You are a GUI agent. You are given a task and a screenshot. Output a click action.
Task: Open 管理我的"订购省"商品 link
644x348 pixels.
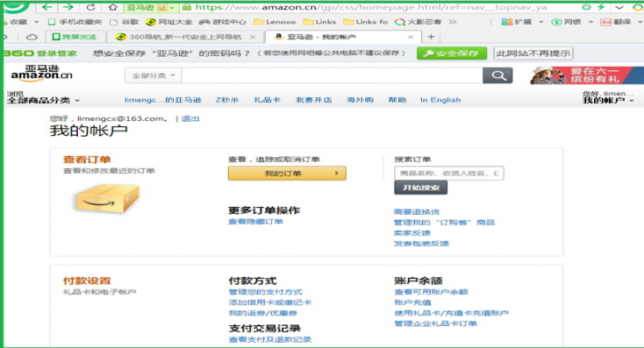pyautogui.click(x=444, y=223)
